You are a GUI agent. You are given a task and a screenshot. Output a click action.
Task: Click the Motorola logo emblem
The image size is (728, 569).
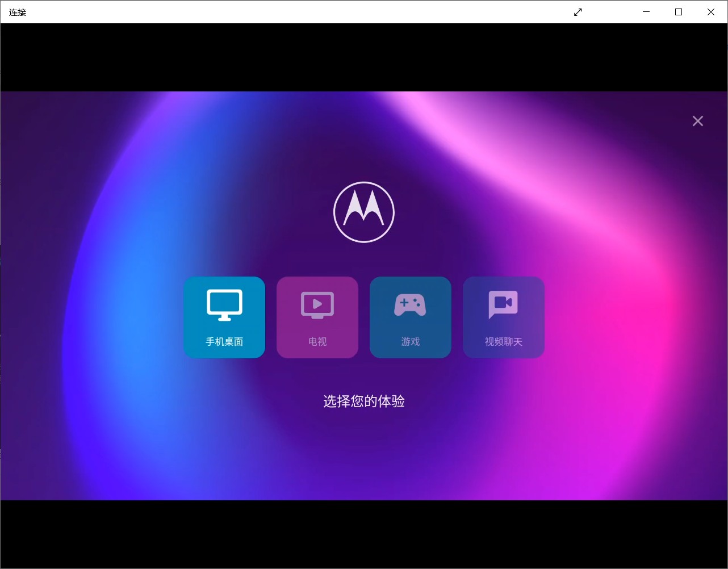point(364,212)
